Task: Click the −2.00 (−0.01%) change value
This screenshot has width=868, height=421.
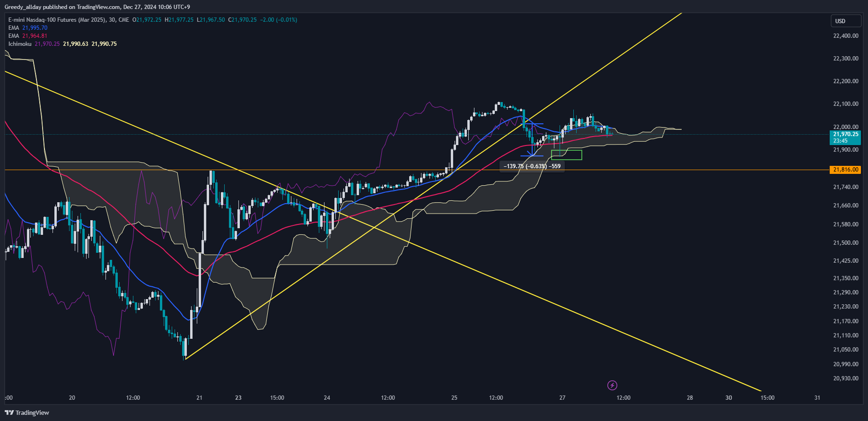Action: click(279, 20)
